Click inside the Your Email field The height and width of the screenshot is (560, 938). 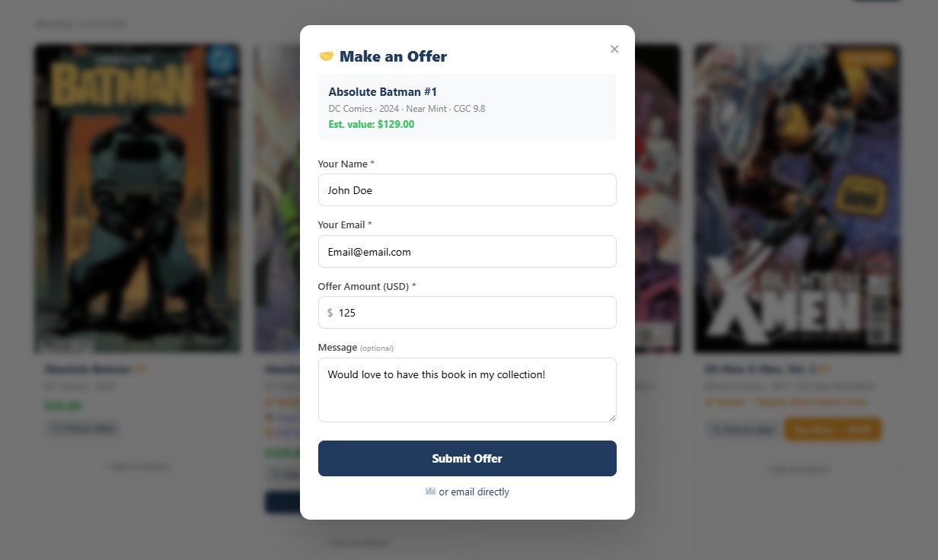(467, 251)
